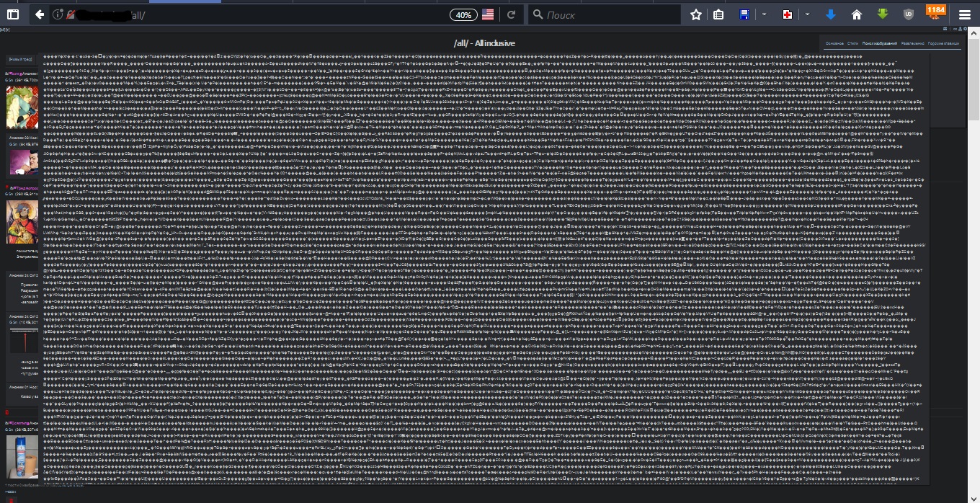
Task: Reload the current page
Action: click(512, 14)
